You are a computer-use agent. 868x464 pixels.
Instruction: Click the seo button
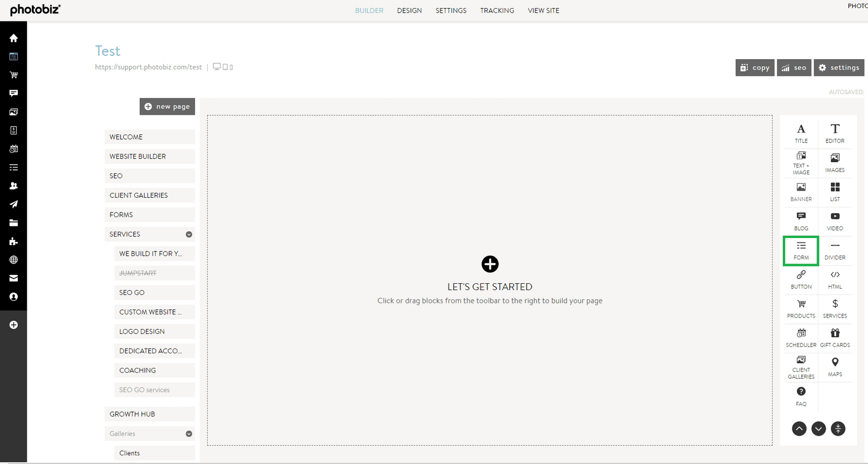pyautogui.click(x=793, y=68)
